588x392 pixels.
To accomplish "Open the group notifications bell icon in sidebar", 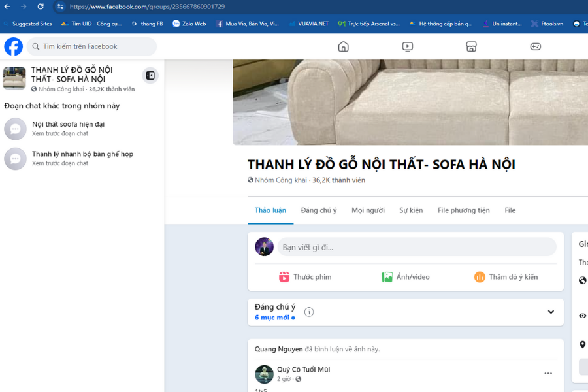I will tap(150, 75).
